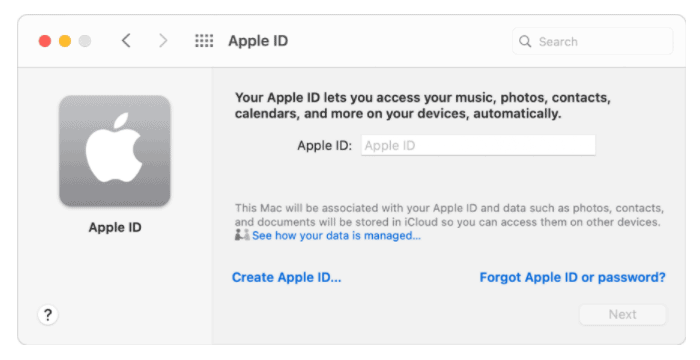Click the magnifying glass search icon

pyautogui.click(x=525, y=42)
